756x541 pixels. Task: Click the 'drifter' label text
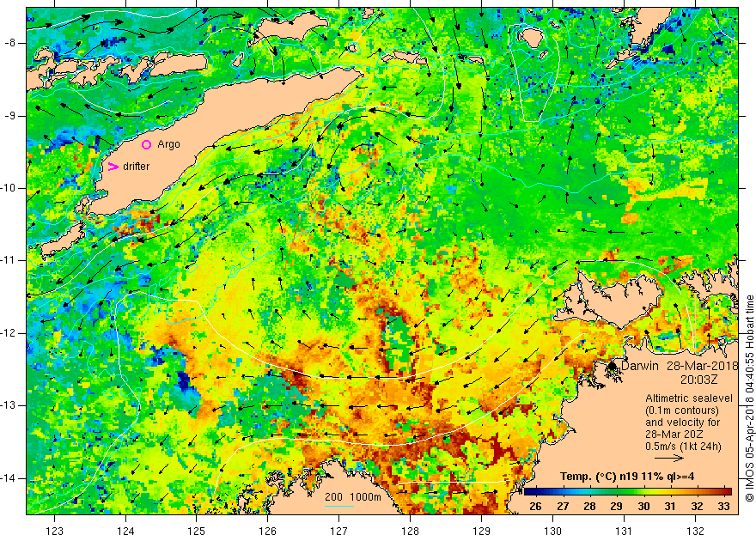(137, 167)
